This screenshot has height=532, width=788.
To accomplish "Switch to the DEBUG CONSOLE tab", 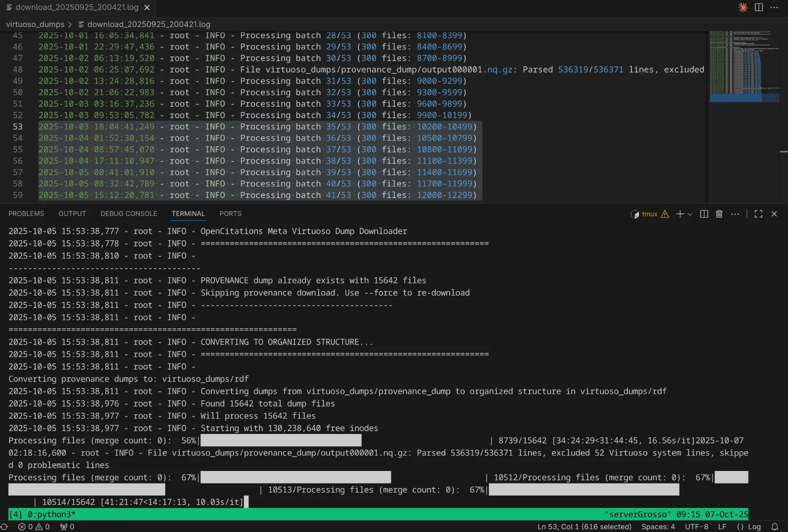I will [x=129, y=214].
